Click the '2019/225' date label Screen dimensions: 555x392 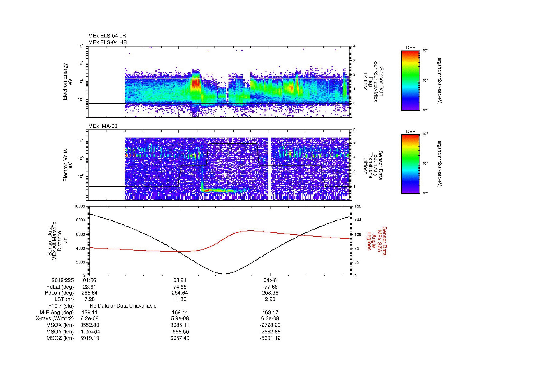point(63,280)
